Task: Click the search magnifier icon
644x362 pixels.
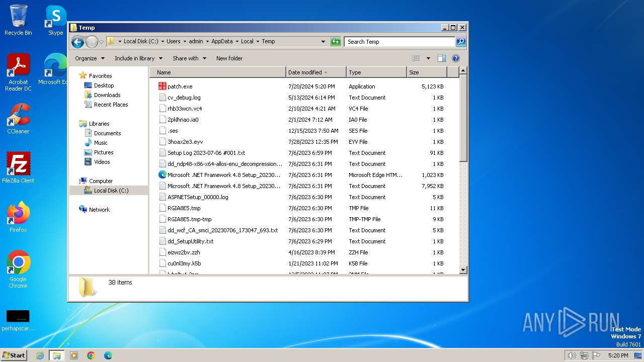Action: tap(460, 42)
